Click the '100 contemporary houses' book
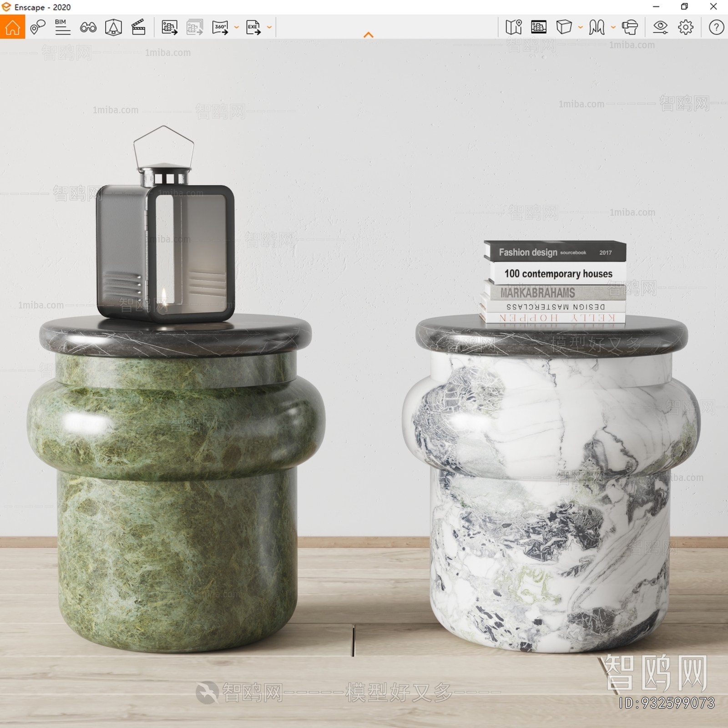Screen dimensions: 728x728 [558, 273]
